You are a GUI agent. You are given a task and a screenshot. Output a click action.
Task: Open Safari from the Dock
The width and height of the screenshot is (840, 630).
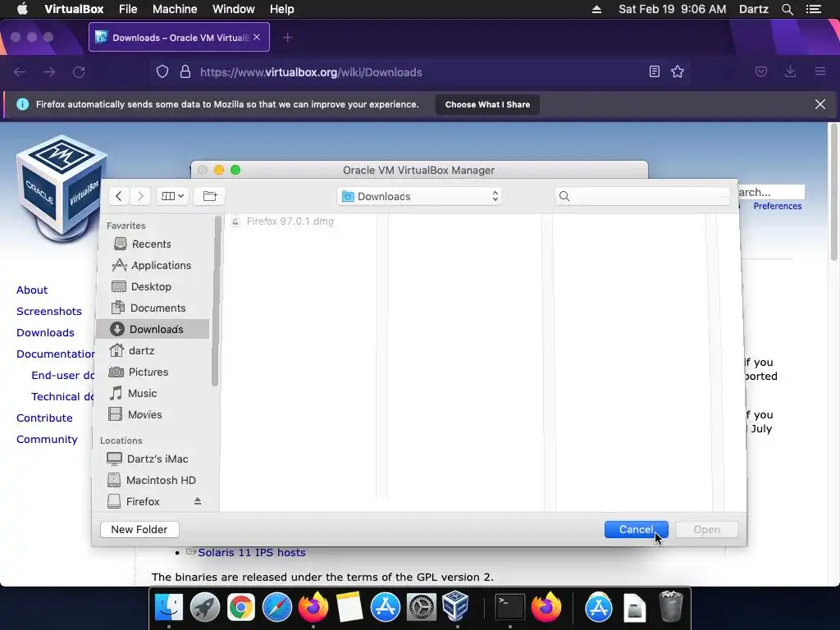pos(277,608)
